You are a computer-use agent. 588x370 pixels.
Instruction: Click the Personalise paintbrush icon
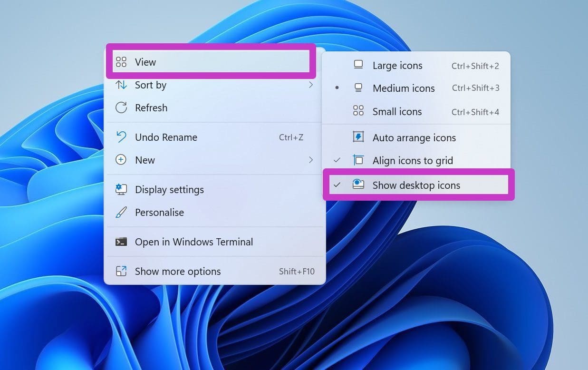point(121,212)
